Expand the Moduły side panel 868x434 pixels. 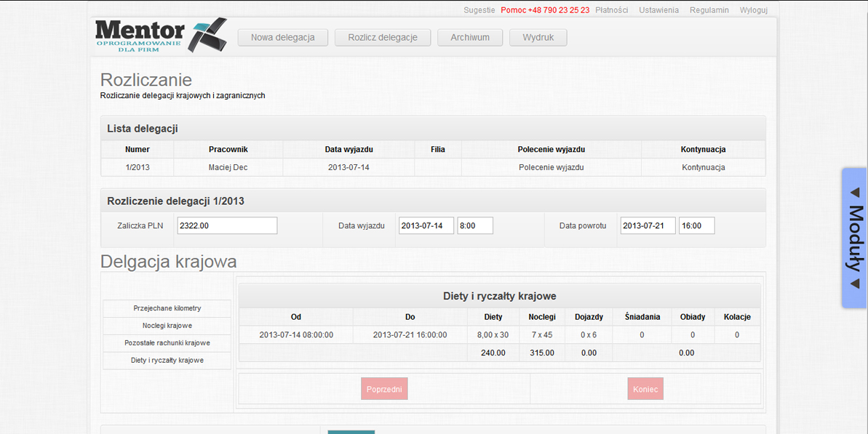[854, 238]
